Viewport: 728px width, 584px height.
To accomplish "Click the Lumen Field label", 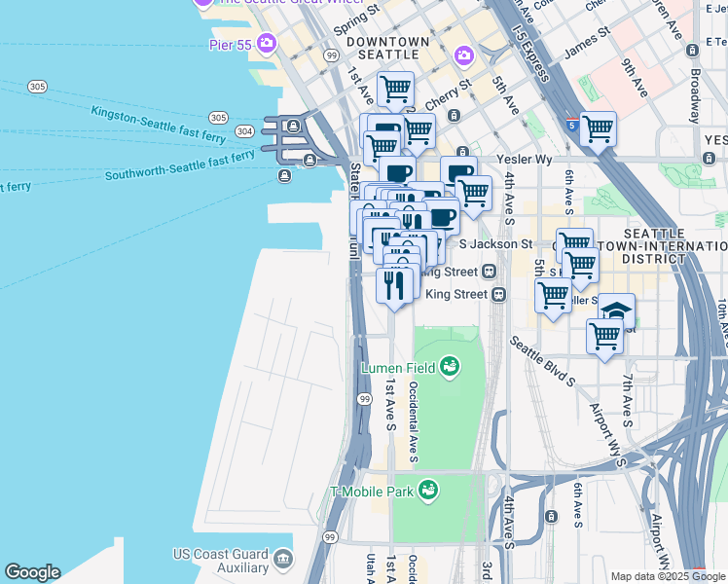I will [398, 369].
